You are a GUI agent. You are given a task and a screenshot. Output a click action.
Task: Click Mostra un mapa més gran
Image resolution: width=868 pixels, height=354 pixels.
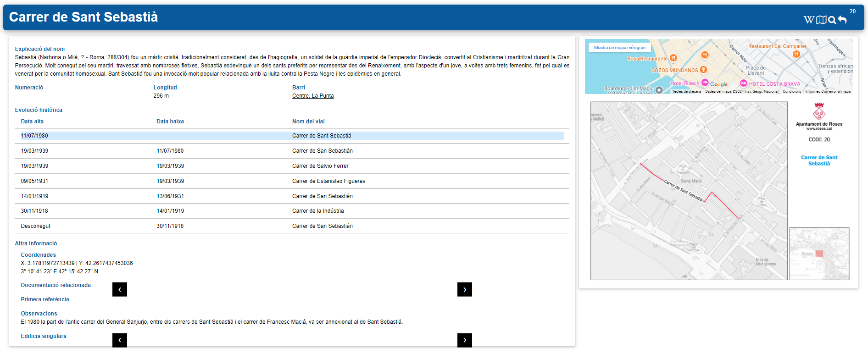[x=619, y=48]
